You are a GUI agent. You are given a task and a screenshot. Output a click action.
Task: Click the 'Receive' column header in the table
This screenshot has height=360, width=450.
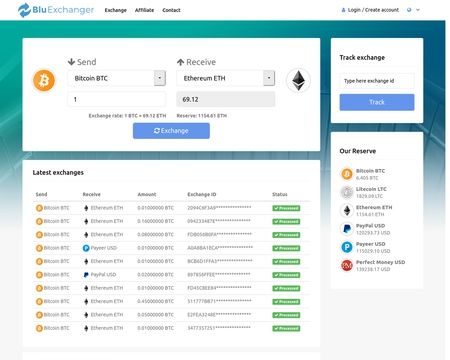[92, 194]
